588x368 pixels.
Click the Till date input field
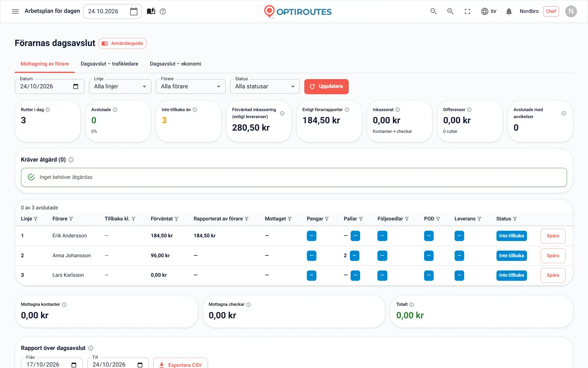coord(118,364)
